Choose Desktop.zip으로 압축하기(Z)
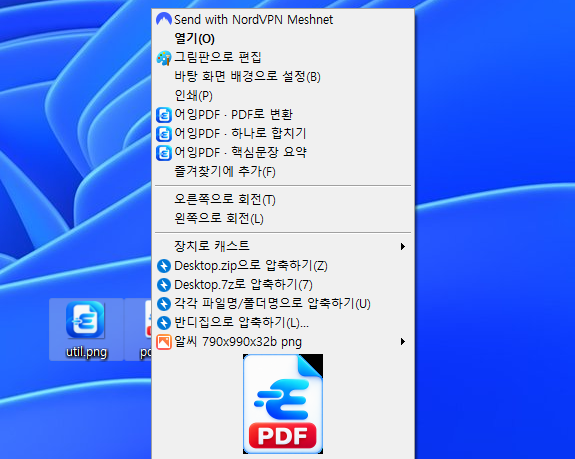This screenshot has width=575, height=459. coord(283,265)
